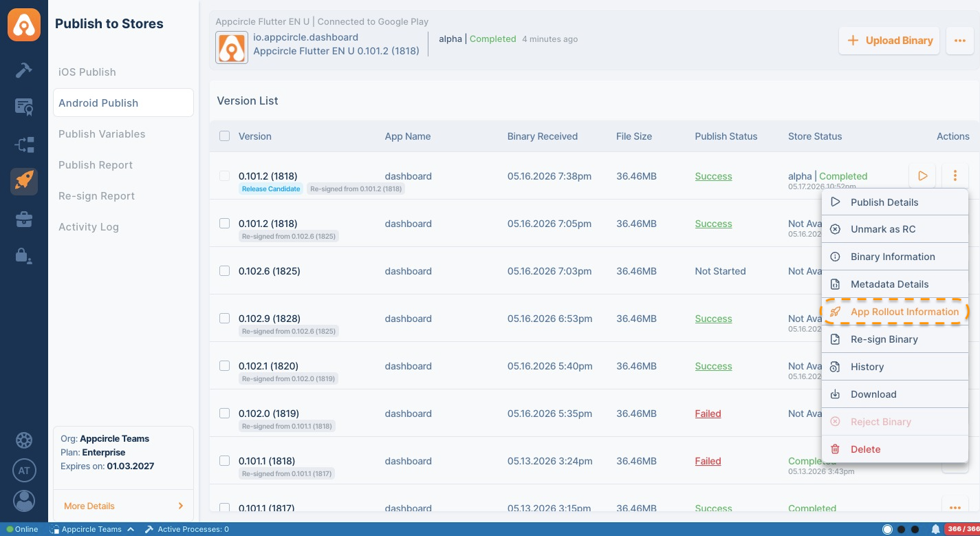Viewport: 980px width, 536px height.
Task: Open the header three-dot menu beside Upload Binary
Action: pyautogui.click(x=960, y=41)
